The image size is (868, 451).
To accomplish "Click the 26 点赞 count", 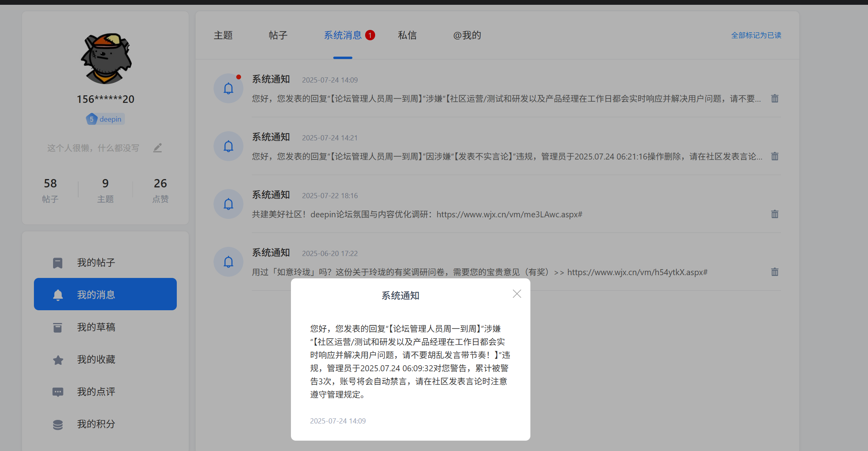I will click(160, 190).
